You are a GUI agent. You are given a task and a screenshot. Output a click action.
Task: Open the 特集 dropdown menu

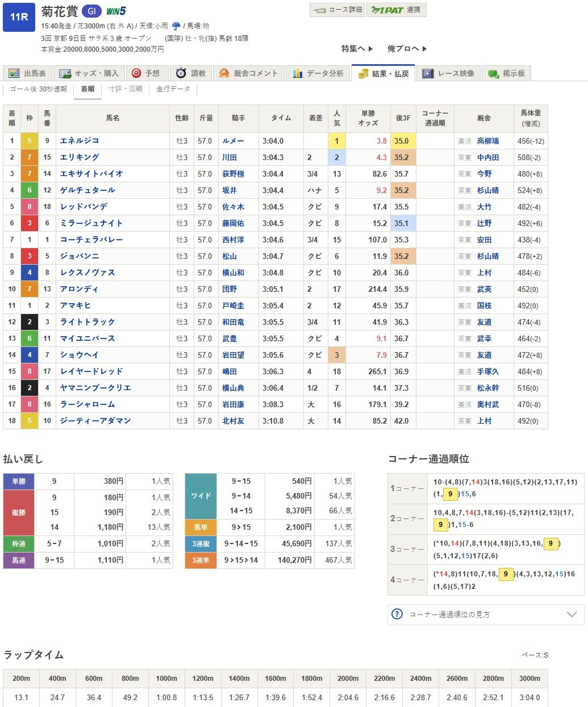tap(357, 49)
